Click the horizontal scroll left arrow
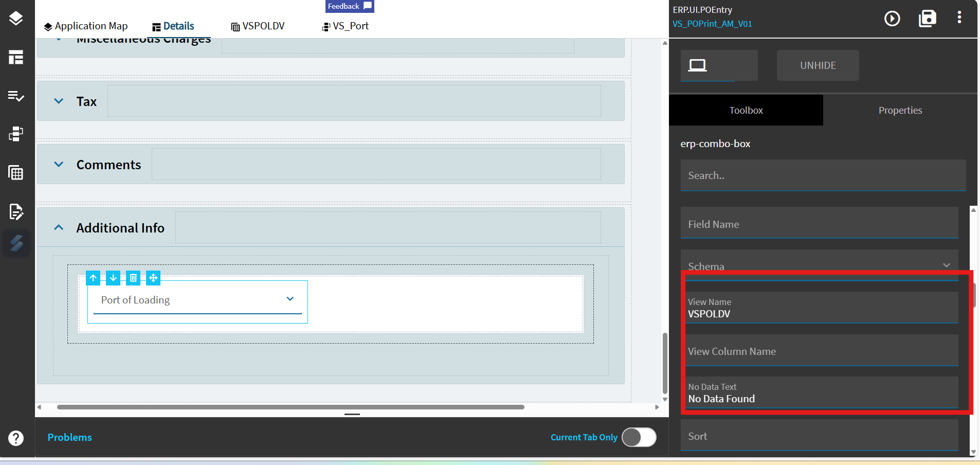 point(39,407)
